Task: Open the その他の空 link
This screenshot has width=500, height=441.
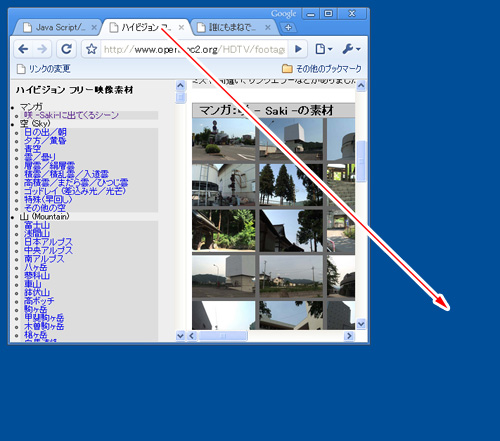Action: click(x=45, y=208)
